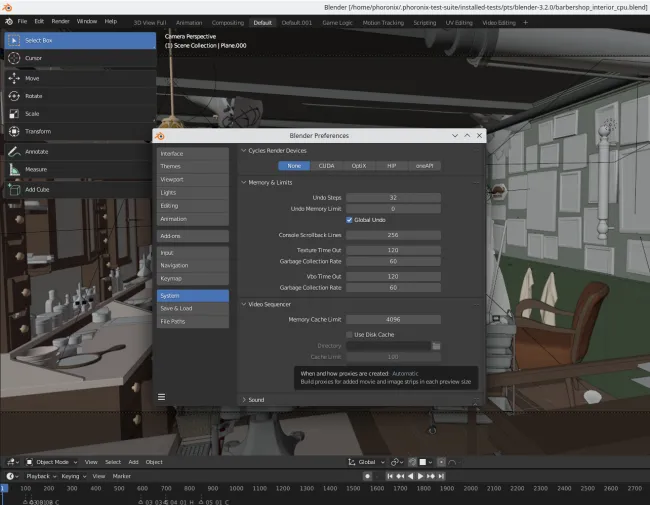Select the Measure tool
650x505 pixels.
80,169
